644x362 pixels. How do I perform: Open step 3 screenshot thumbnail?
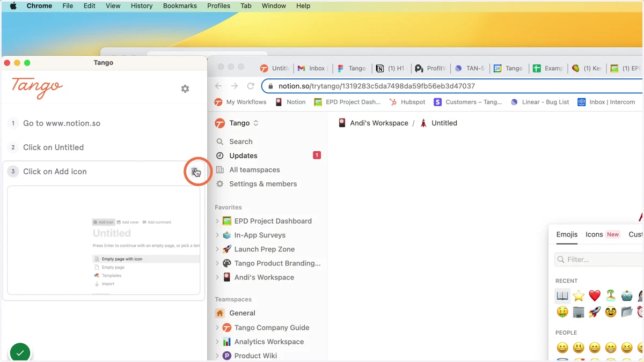tap(104, 240)
